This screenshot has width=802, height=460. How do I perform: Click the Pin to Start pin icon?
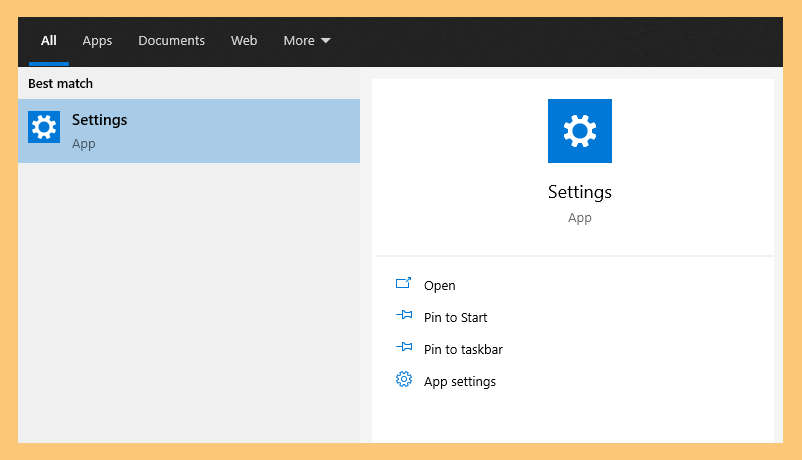coord(404,315)
